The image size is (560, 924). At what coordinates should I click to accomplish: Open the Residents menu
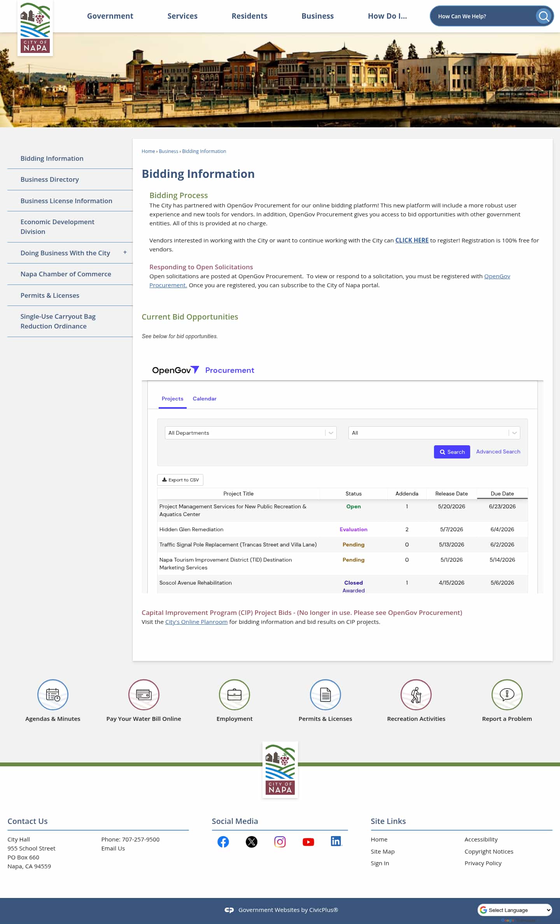250,16
